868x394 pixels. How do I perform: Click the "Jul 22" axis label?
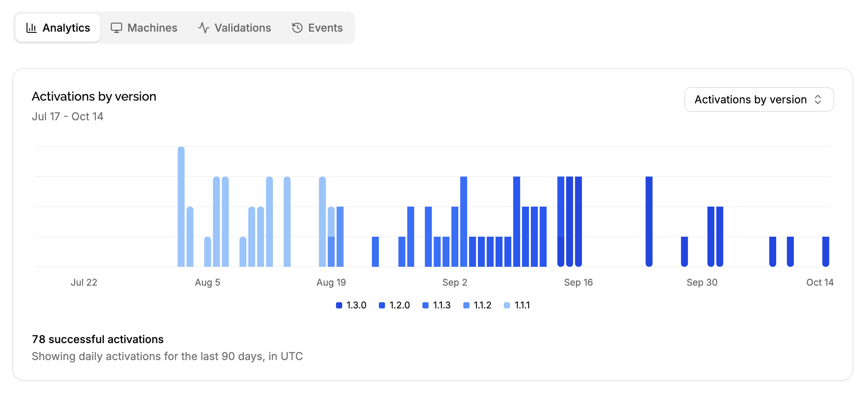84,283
